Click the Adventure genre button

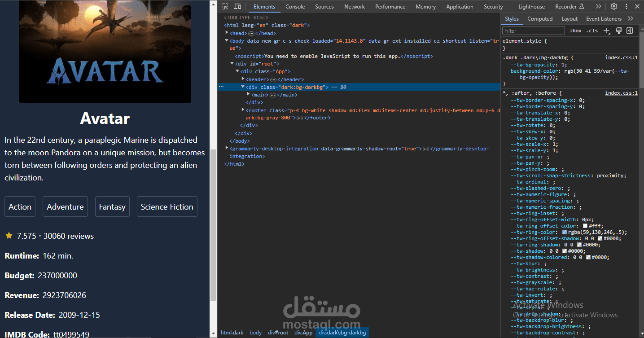[65, 206]
